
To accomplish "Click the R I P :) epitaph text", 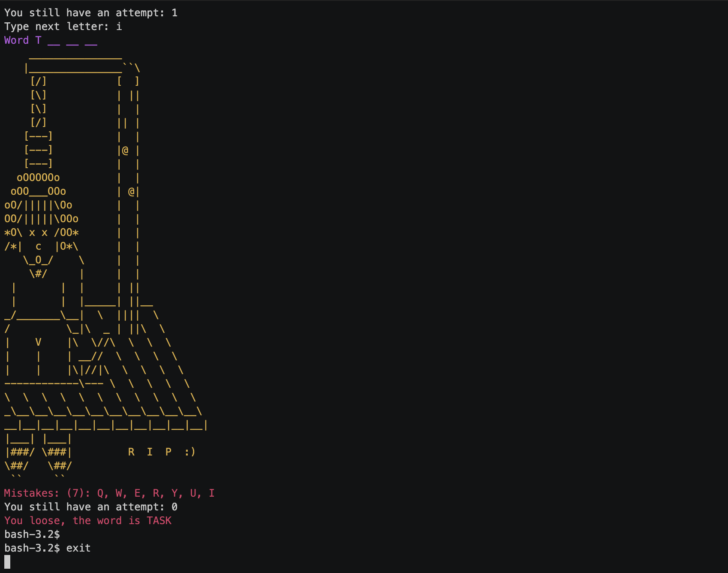I will click(x=161, y=451).
